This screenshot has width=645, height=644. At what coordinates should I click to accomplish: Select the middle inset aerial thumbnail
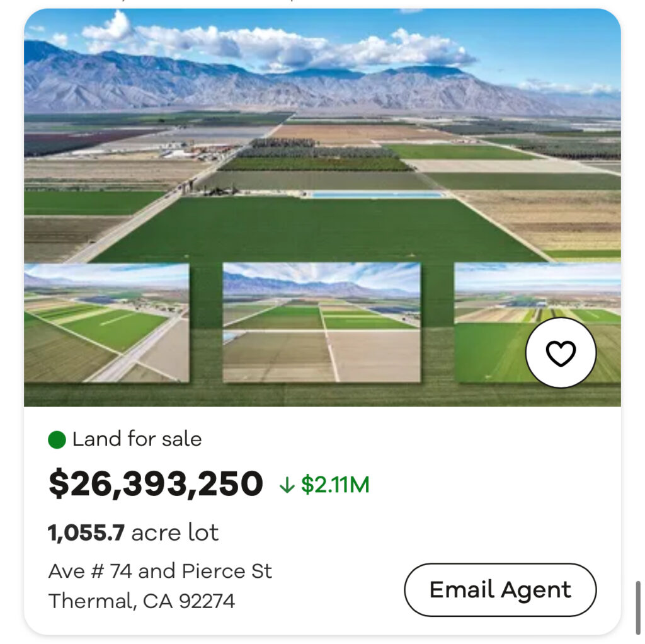pos(322,323)
